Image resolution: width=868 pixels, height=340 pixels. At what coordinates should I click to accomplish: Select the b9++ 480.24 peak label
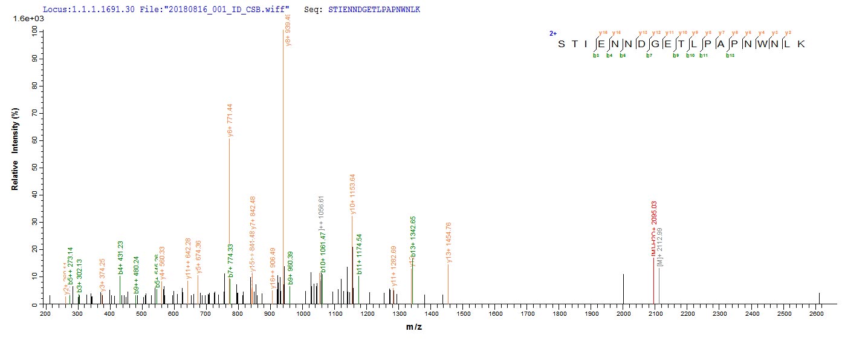137,275
